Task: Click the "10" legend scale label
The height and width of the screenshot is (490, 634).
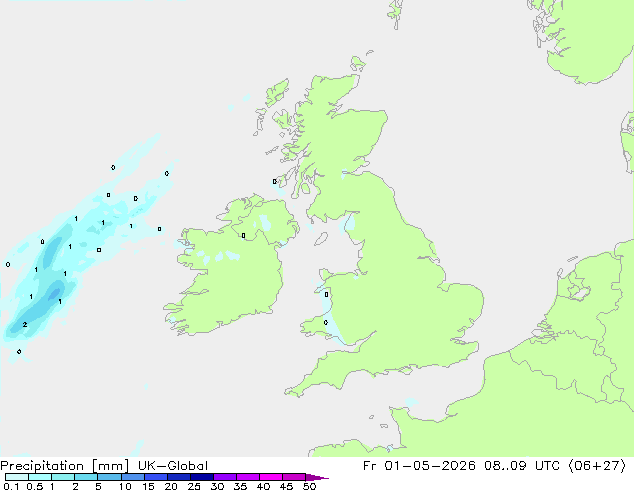Action: point(125,486)
